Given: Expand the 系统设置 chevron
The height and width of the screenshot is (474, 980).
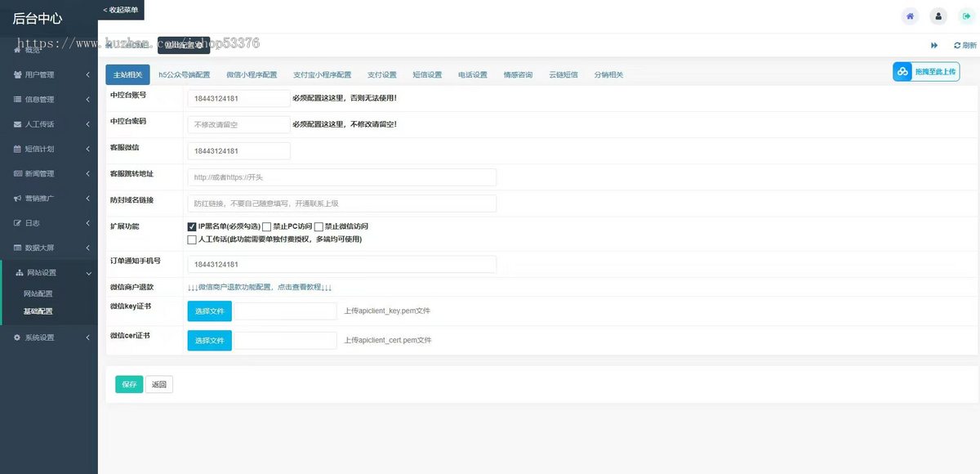Looking at the screenshot, I should pyautogui.click(x=87, y=338).
